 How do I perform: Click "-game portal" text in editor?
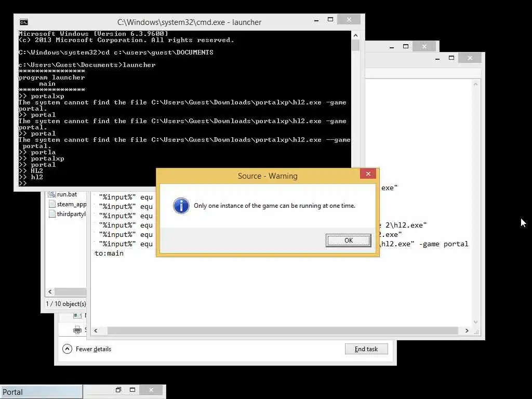point(444,244)
